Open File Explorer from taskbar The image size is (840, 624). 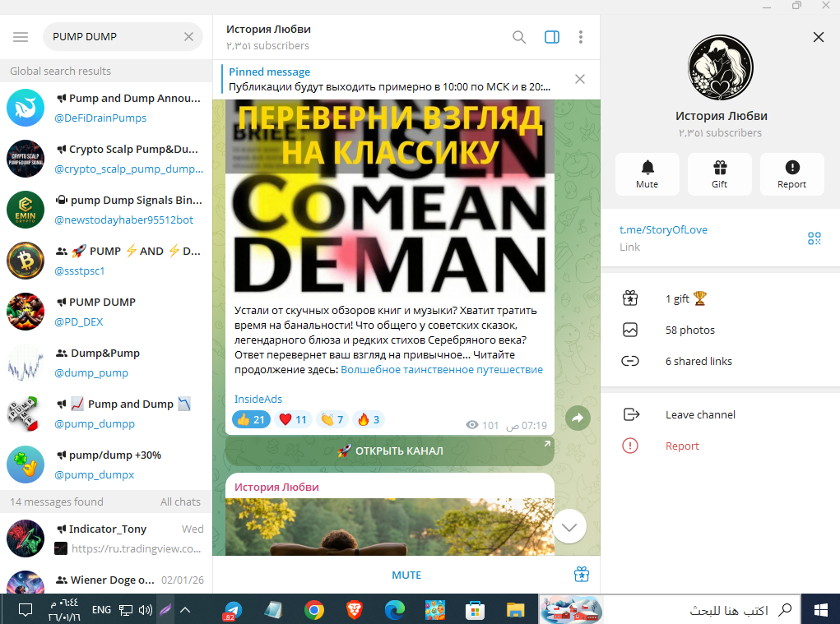click(515, 609)
